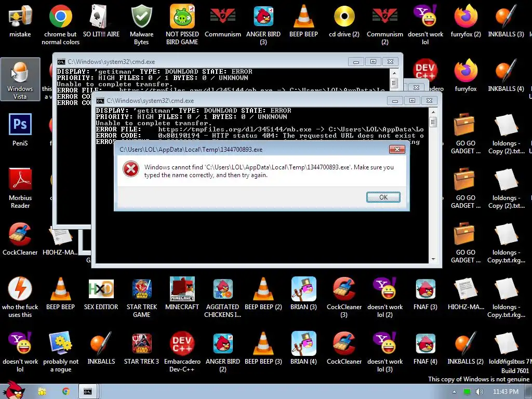The image size is (532, 399).
Task: Show hidden tray icons arrow
Action: (x=454, y=392)
